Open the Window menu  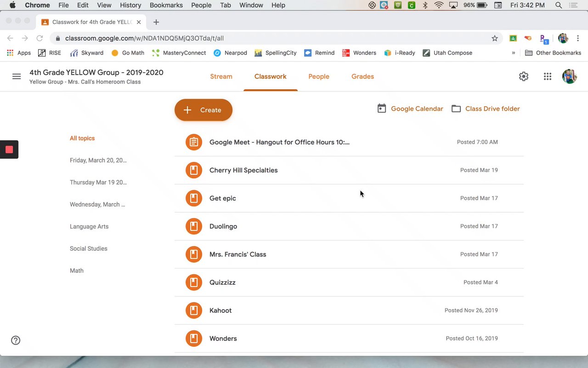pyautogui.click(x=251, y=5)
